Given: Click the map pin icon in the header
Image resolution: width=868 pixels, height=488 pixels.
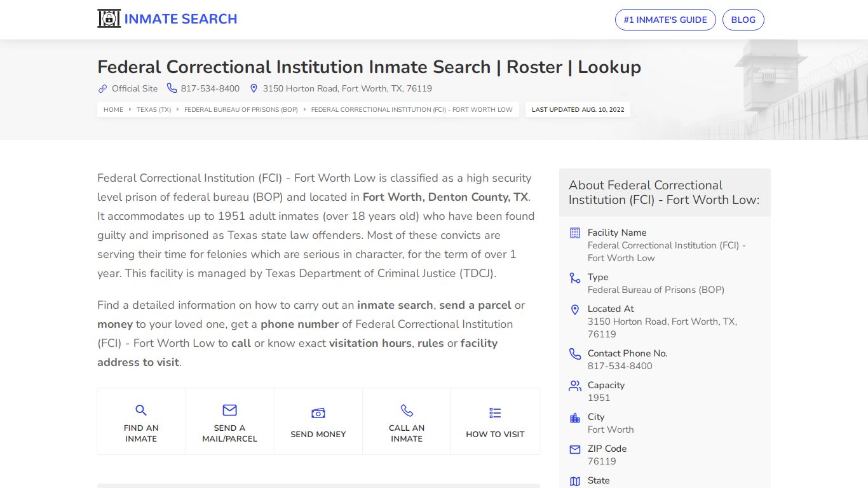Looking at the screenshot, I should pyautogui.click(x=254, y=88).
